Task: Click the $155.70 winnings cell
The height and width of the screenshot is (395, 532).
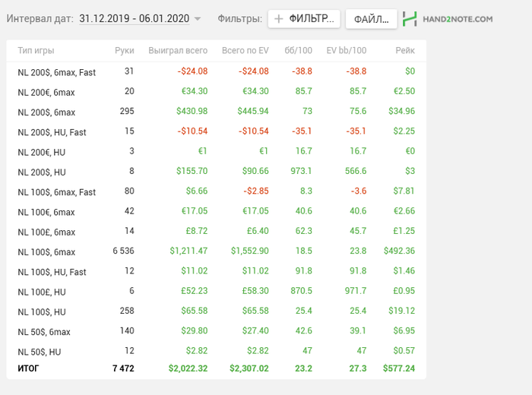Action: [x=192, y=171]
